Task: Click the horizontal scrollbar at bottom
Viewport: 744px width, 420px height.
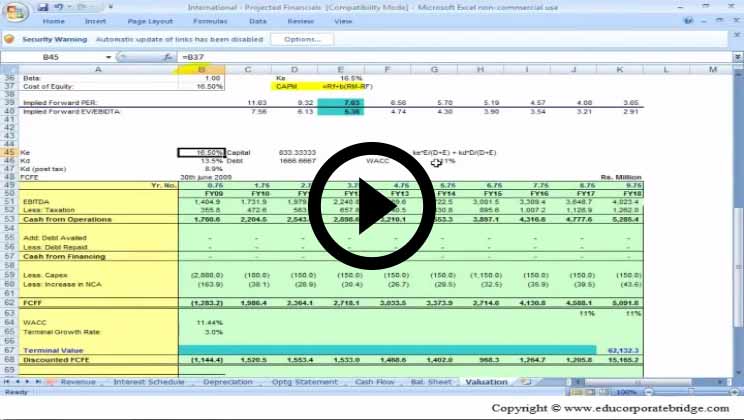Action: click(637, 382)
